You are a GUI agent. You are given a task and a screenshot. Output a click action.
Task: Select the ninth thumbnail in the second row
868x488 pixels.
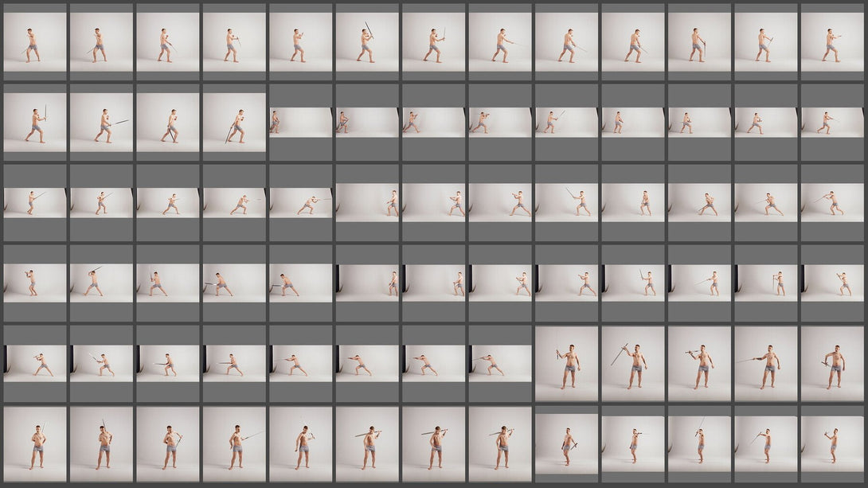[x=566, y=123]
